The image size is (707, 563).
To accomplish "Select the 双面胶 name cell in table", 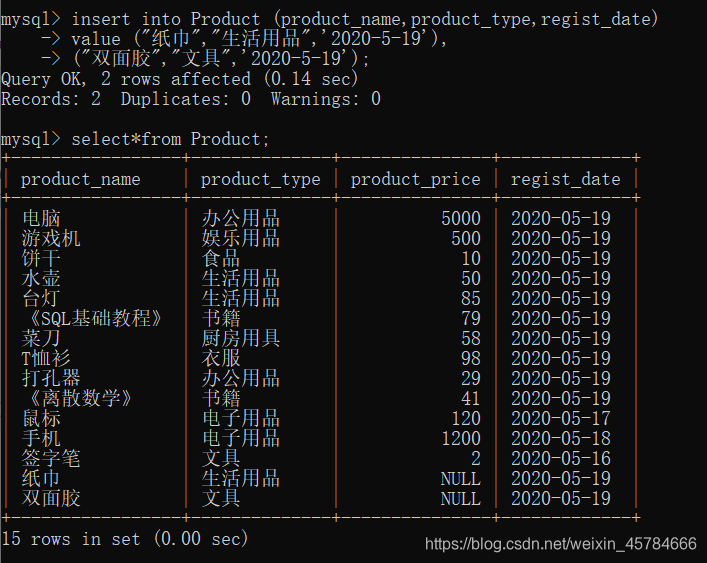I will pyautogui.click(x=51, y=498).
